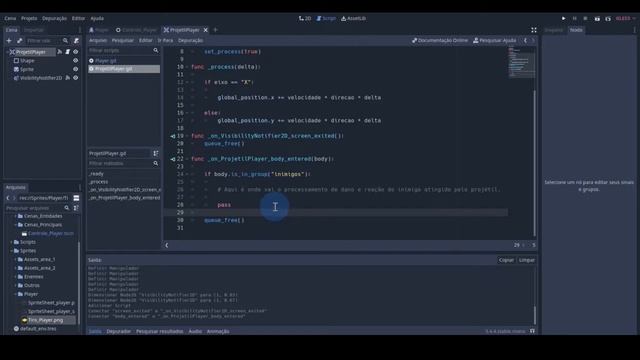Add a new scene tab

pos(216,30)
